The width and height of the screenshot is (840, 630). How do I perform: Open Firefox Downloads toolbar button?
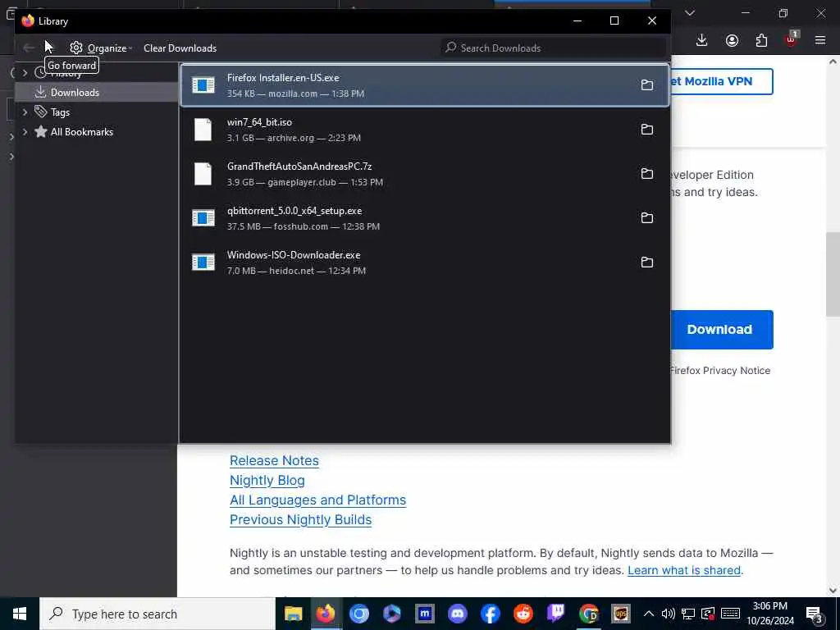click(x=702, y=40)
